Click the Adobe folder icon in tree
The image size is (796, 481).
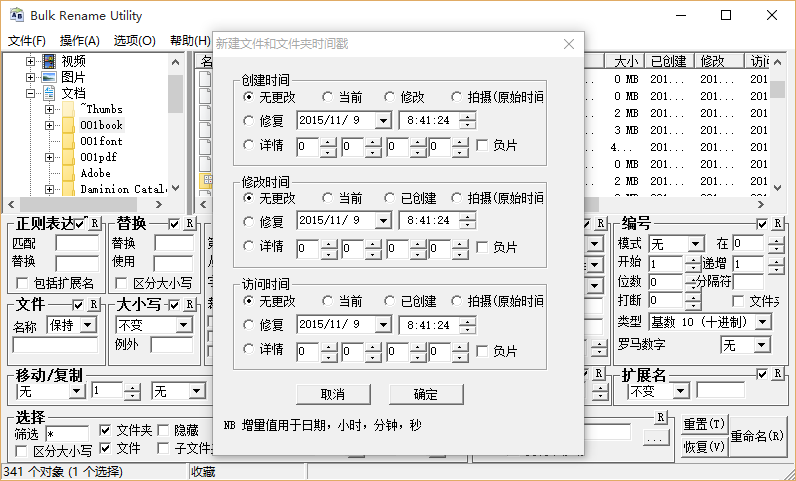[68, 173]
